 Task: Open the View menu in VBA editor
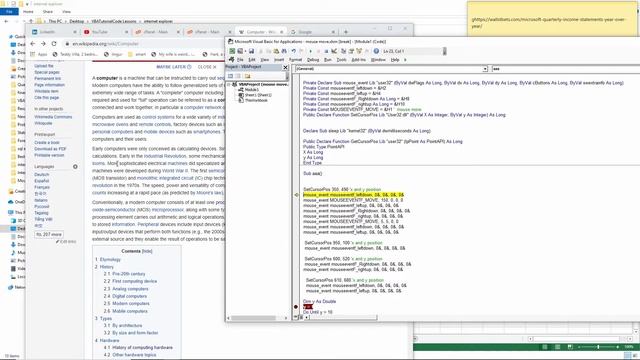[x=265, y=60]
